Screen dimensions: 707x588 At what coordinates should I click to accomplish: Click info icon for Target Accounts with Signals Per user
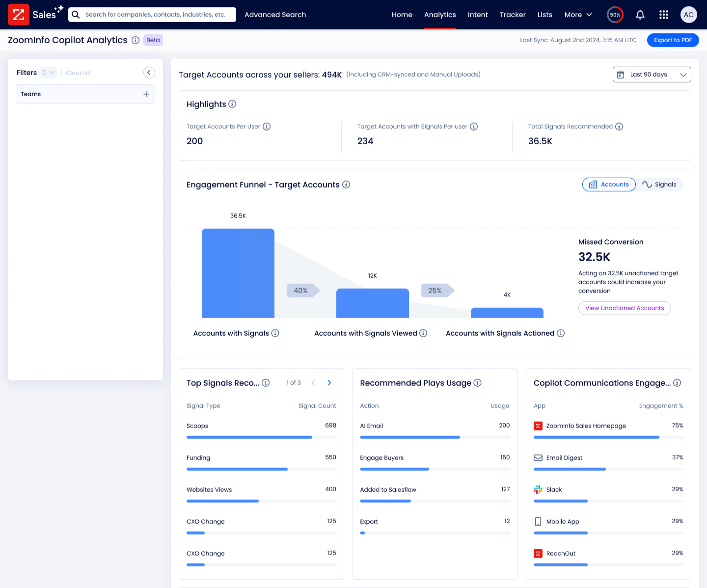pos(474,127)
